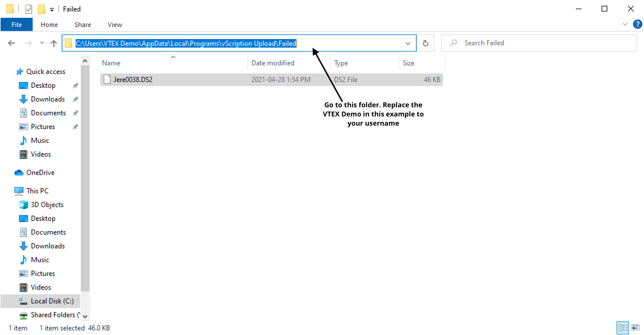Screen dimensions: 644x335
Task: Expand the ribbon with the chevron
Action: (x=625, y=24)
